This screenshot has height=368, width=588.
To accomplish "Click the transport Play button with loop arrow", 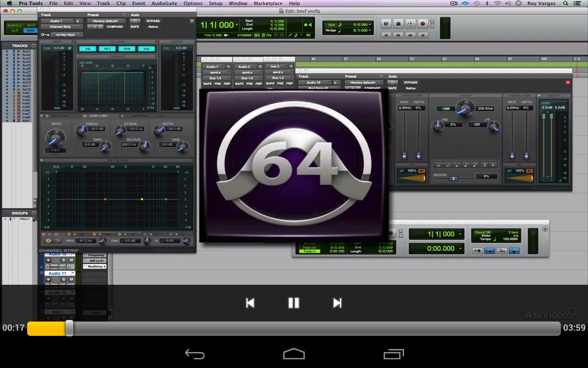I will [411, 24].
